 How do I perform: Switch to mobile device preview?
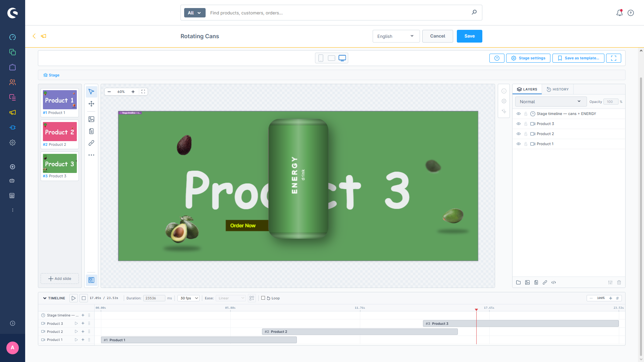point(321,58)
